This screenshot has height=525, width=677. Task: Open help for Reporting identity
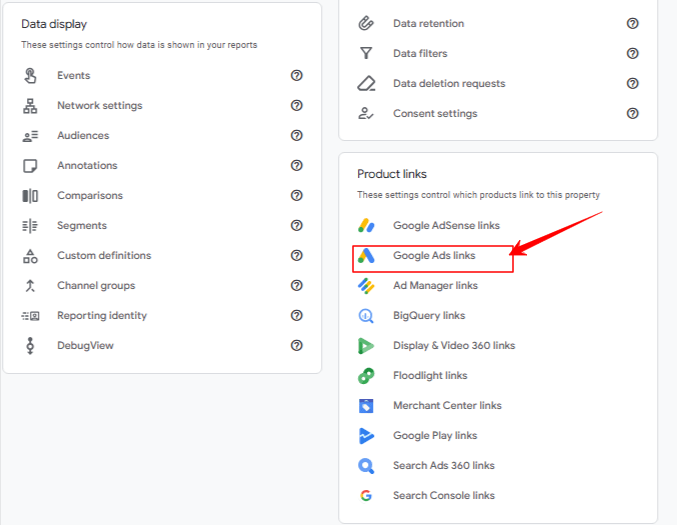click(297, 316)
